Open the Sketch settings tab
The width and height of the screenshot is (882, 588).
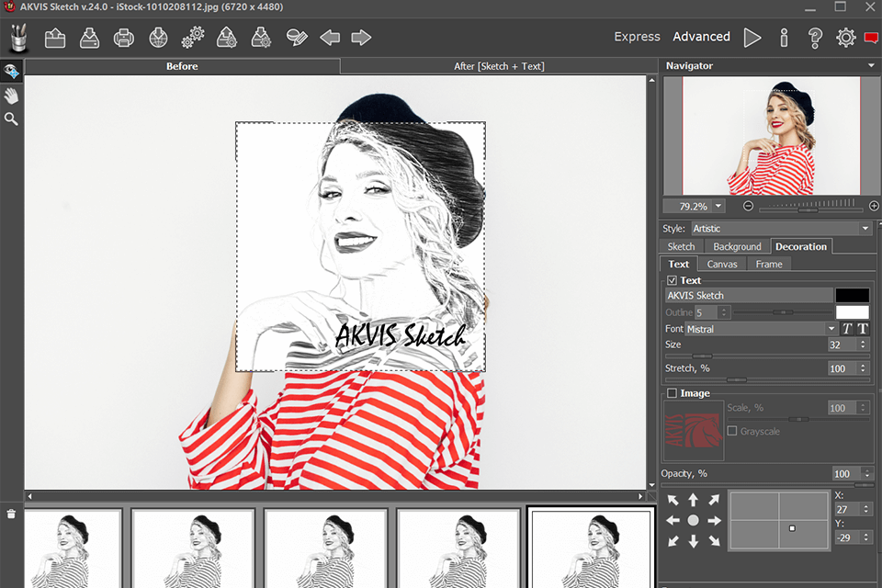coord(681,246)
